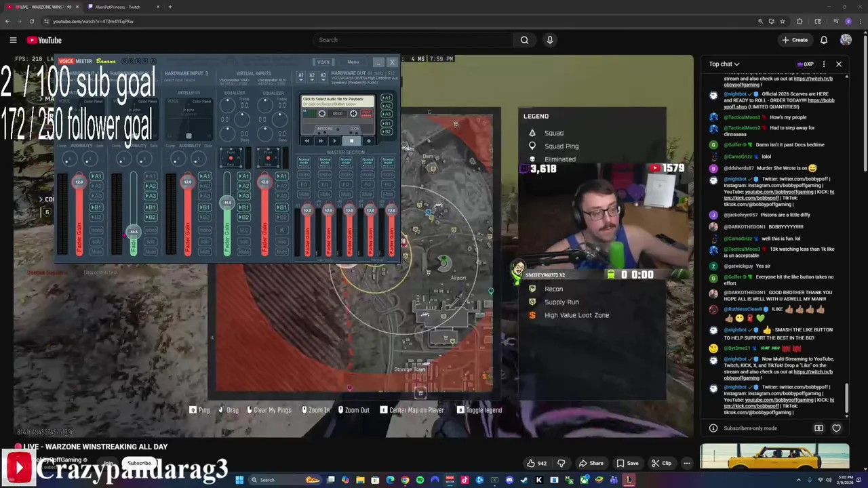The height and width of the screenshot is (488, 868).
Task: Click the YouTube search input field
Action: [414, 40]
